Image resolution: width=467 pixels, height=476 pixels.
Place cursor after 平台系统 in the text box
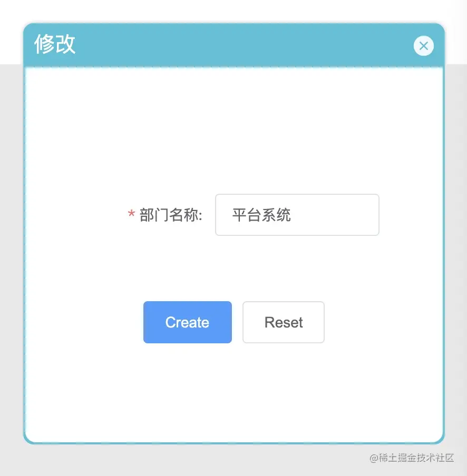click(x=292, y=215)
